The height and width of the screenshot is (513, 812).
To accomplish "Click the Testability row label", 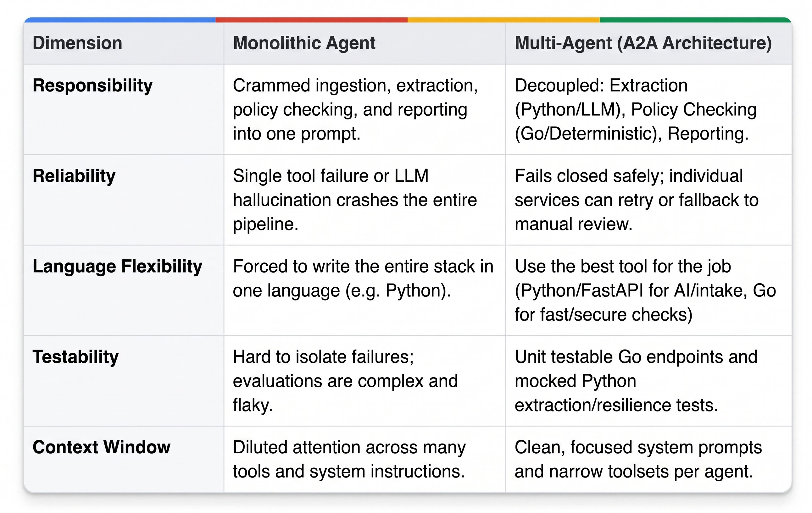I will tap(75, 357).
